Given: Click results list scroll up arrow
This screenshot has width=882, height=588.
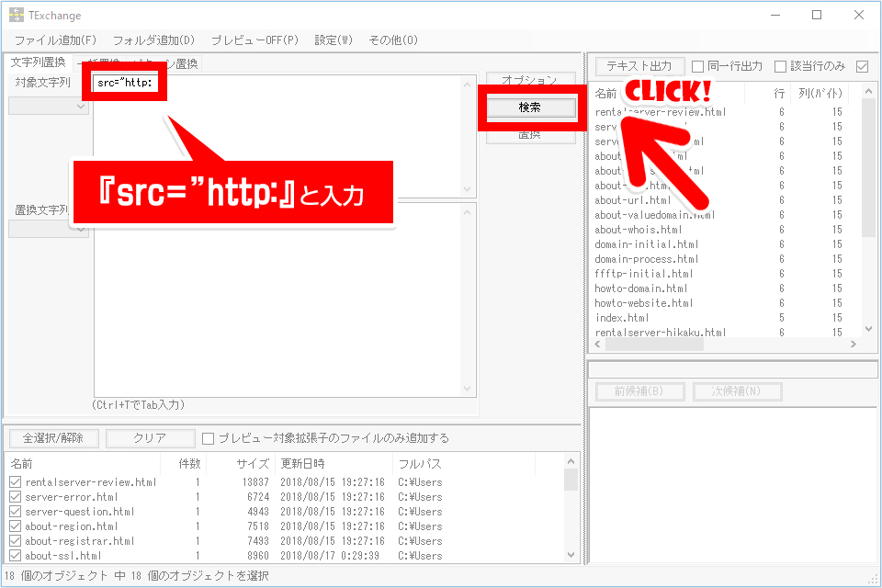Looking at the screenshot, I should coord(868,91).
